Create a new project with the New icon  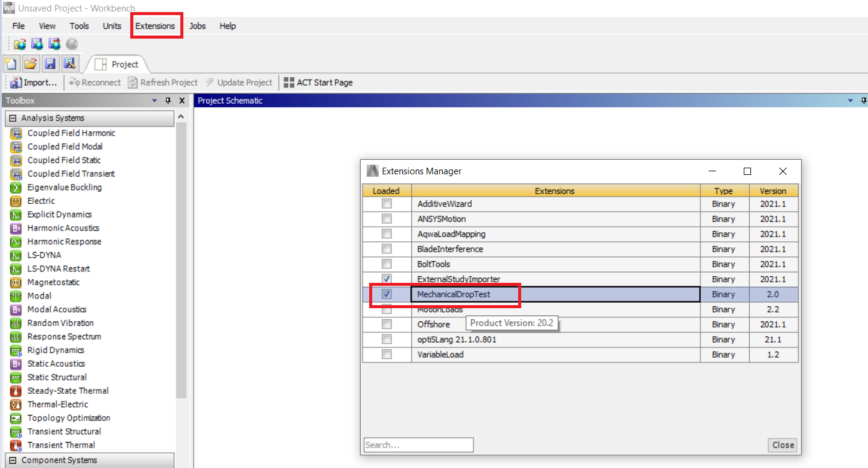11,64
